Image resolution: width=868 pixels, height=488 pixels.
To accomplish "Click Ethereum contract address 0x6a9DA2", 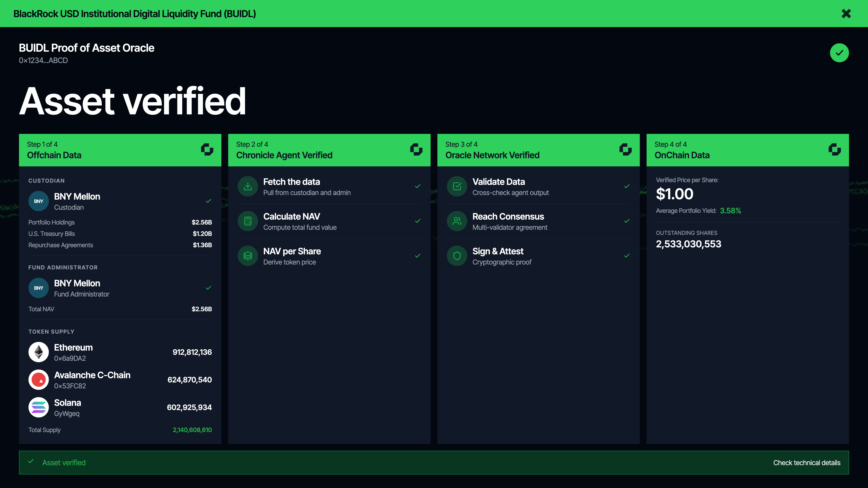I will point(70,358).
